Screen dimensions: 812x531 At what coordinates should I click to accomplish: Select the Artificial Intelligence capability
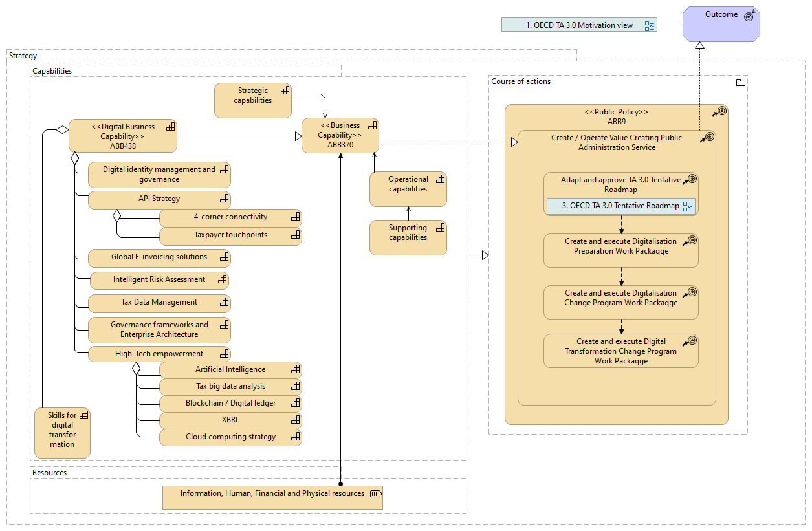[x=230, y=370]
